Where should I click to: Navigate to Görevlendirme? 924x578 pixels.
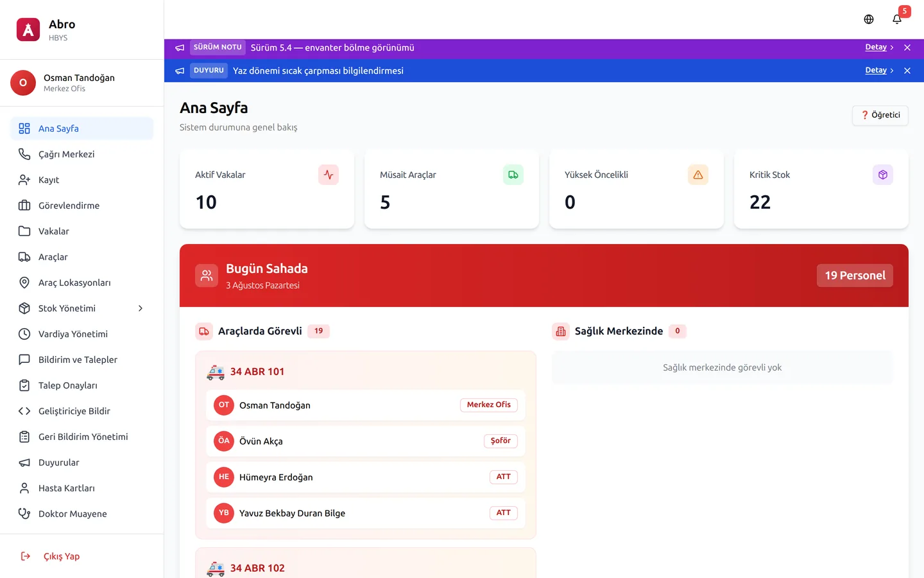click(x=82, y=206)
